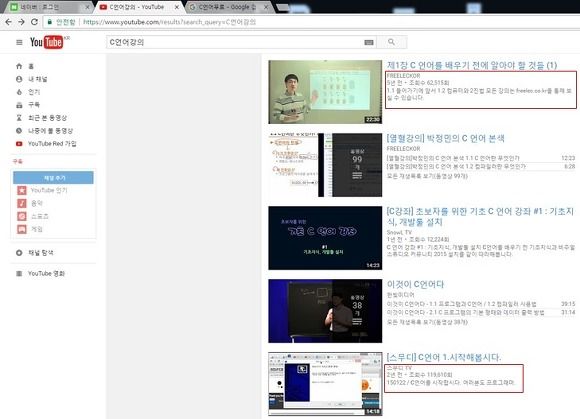This screenshot has height=419, width=580.
Task: Close the Google search tab
Action: [x=266, y=7]
